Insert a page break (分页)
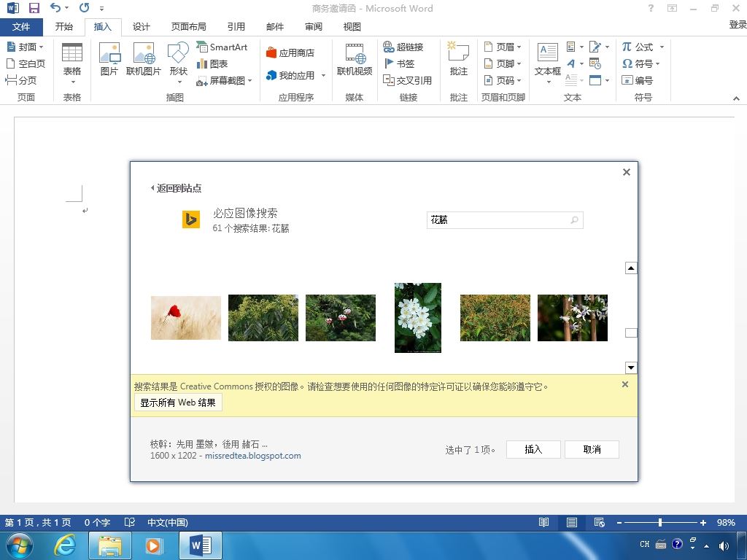Screen dimensions: 747x560 pyautogui.click(x=21, y=80)
